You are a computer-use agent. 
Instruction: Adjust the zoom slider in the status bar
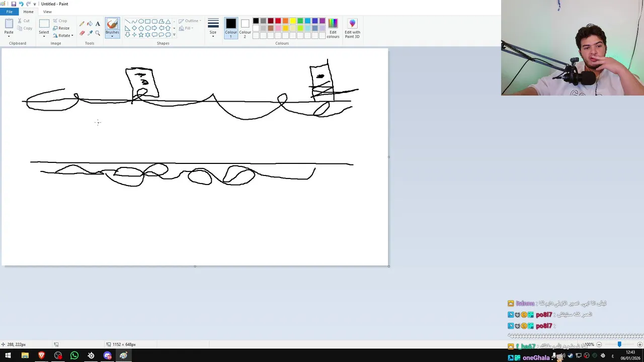tap(619, 344)
